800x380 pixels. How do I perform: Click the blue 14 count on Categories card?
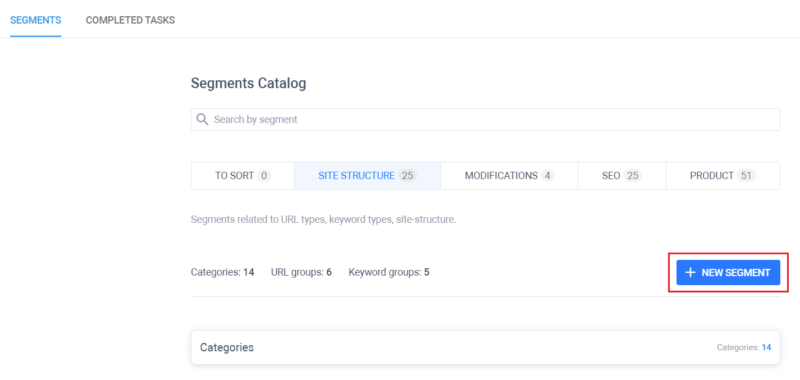767,347
